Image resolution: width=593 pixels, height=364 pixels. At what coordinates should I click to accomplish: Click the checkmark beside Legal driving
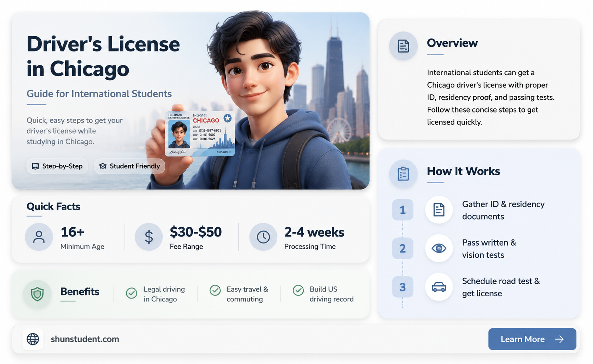tap(132, 293)
